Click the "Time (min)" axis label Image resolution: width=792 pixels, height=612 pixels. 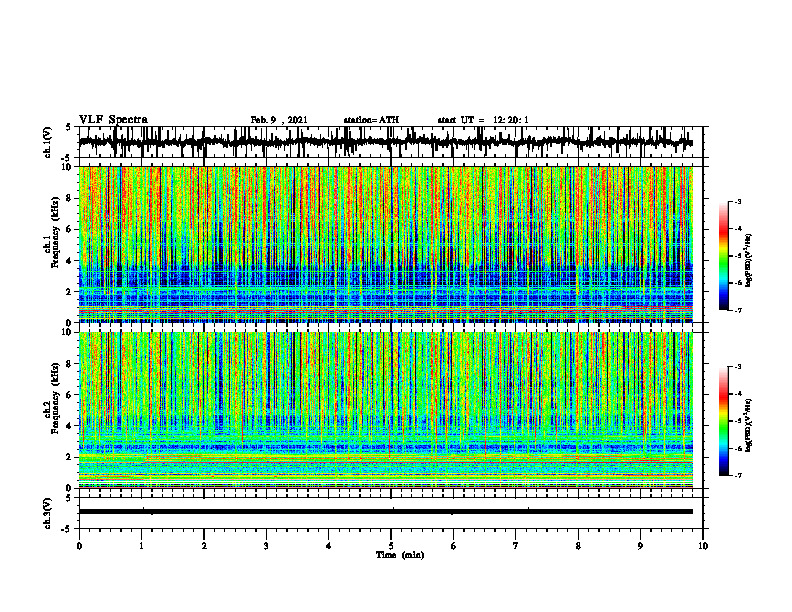pos(400,555)
